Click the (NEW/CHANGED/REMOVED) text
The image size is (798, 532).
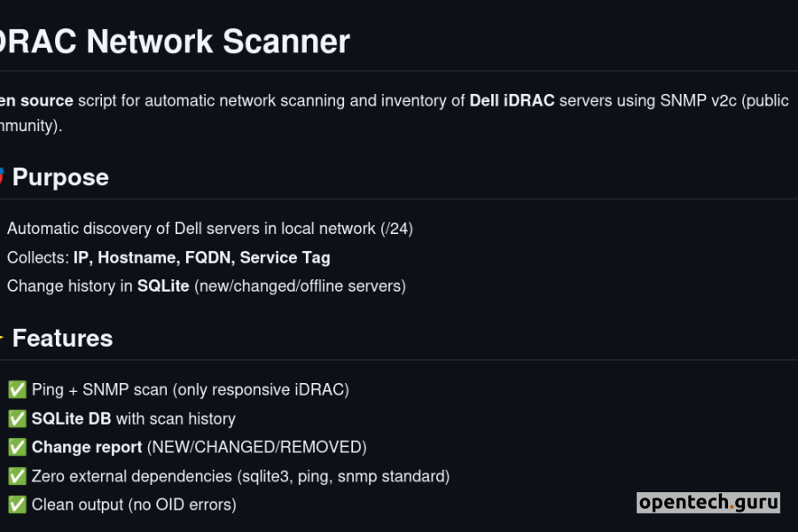pyautogui.click(x=256, y=448)
